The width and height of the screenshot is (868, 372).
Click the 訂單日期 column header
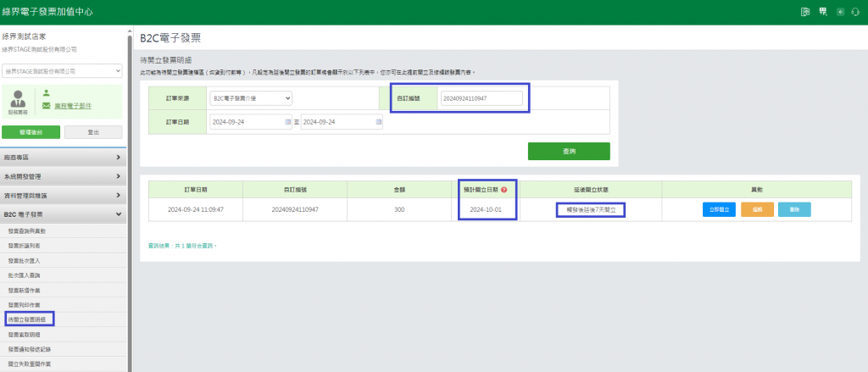(x=196, y=190)
